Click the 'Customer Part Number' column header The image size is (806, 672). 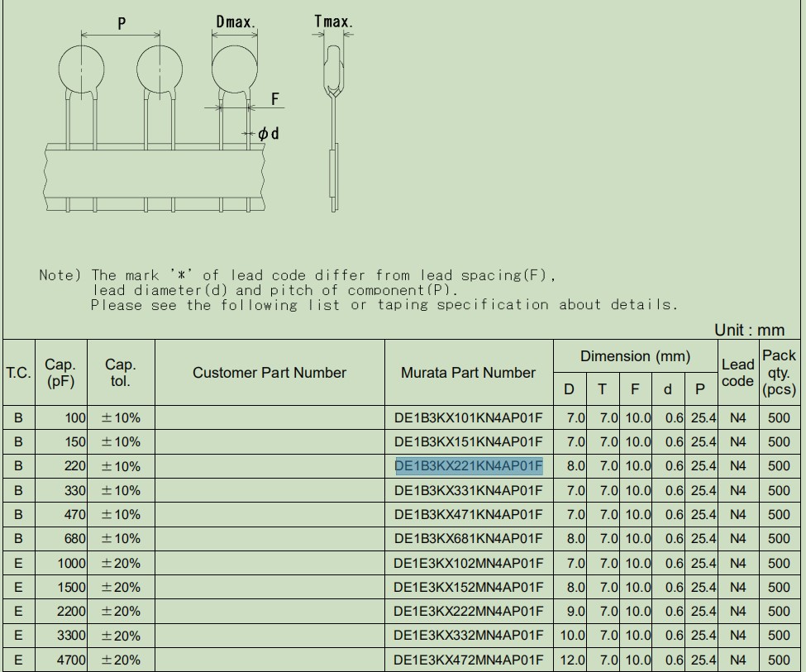coord(269,373)
